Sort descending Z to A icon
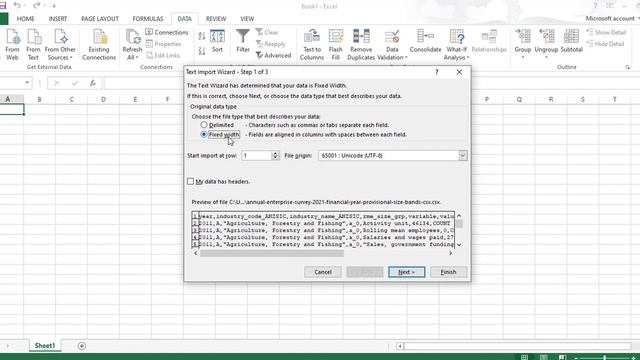 pyautogui.click(x=202, y=51)
